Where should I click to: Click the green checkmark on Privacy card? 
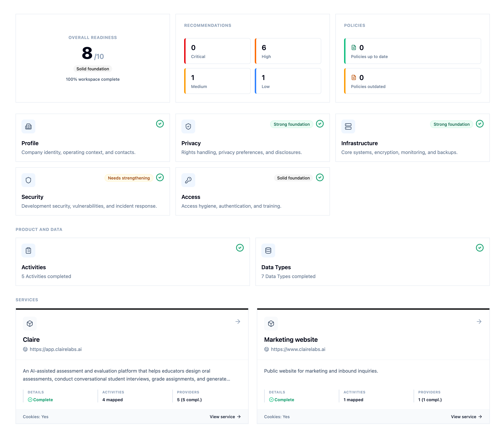[320, 124]
